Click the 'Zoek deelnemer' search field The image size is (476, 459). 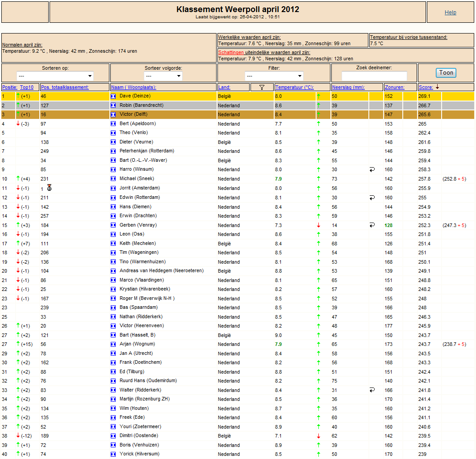tap(374, 76)
